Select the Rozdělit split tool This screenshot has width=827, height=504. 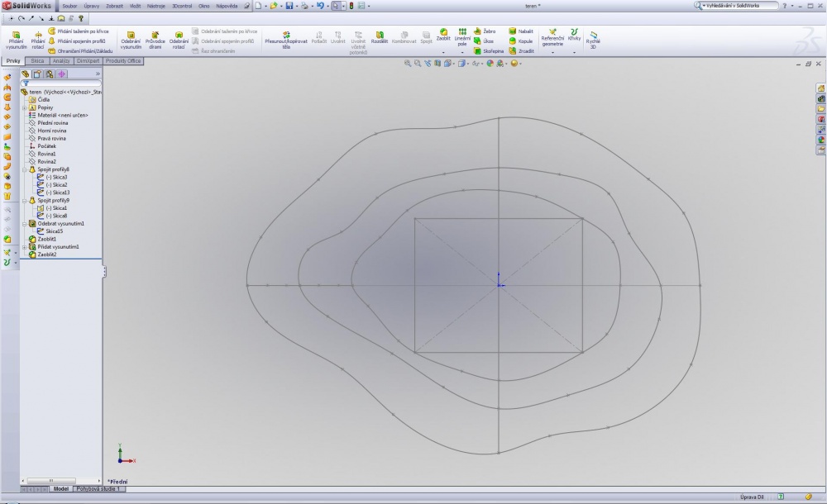380,37
